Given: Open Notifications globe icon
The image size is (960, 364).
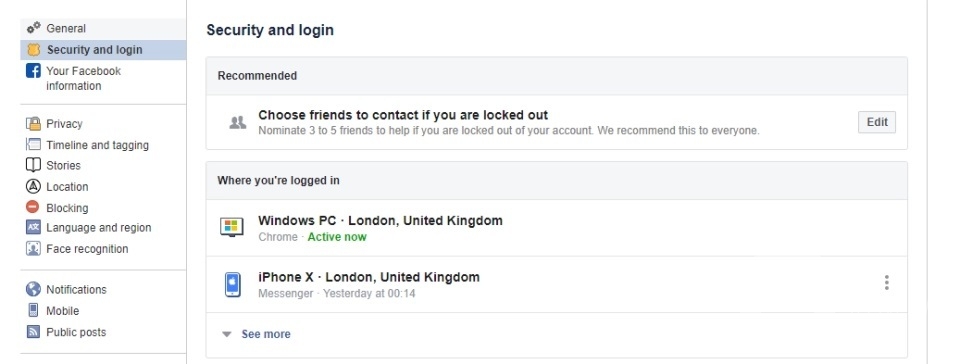Looking at the screenshot, I should click(33, 289).
